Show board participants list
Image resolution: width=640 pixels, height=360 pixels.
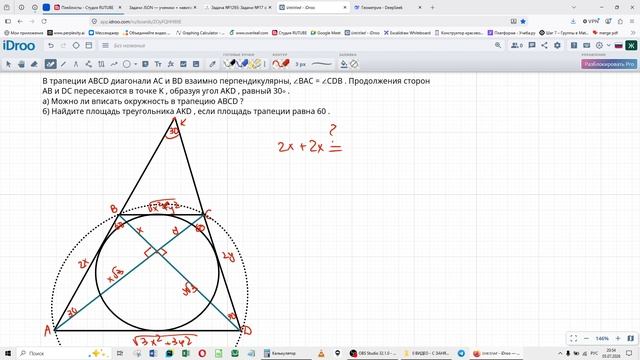pos(517,45)
